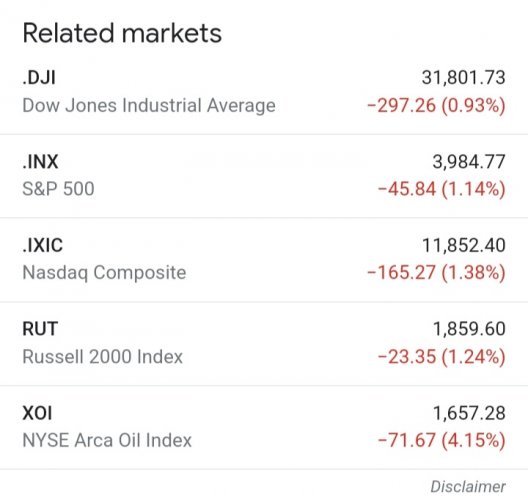Screen dimensions: 528x500
Task: Open the XOI ticker symbol
Action: pos(37,413)
